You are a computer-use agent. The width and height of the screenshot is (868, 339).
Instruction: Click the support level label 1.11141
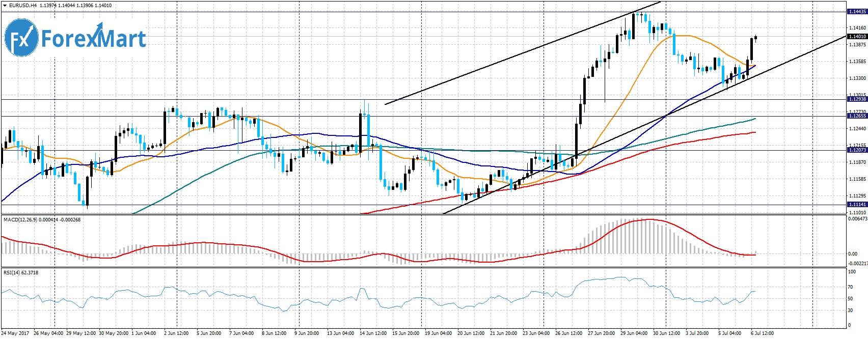(x=857, y=205)
